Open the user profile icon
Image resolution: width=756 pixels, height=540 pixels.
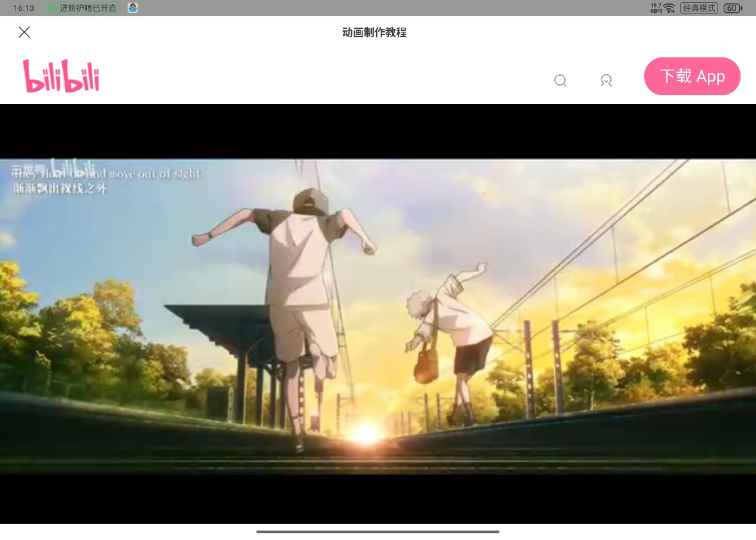click(606, 80)
